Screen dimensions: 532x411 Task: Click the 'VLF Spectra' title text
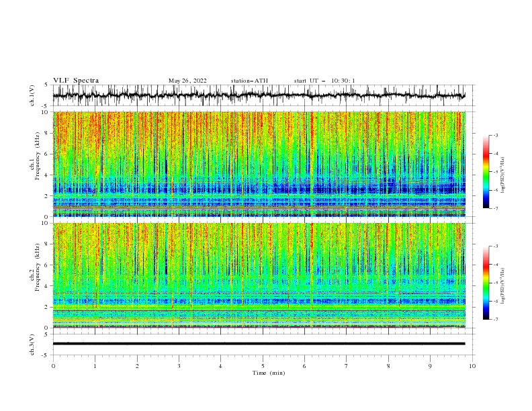(76, 81)
